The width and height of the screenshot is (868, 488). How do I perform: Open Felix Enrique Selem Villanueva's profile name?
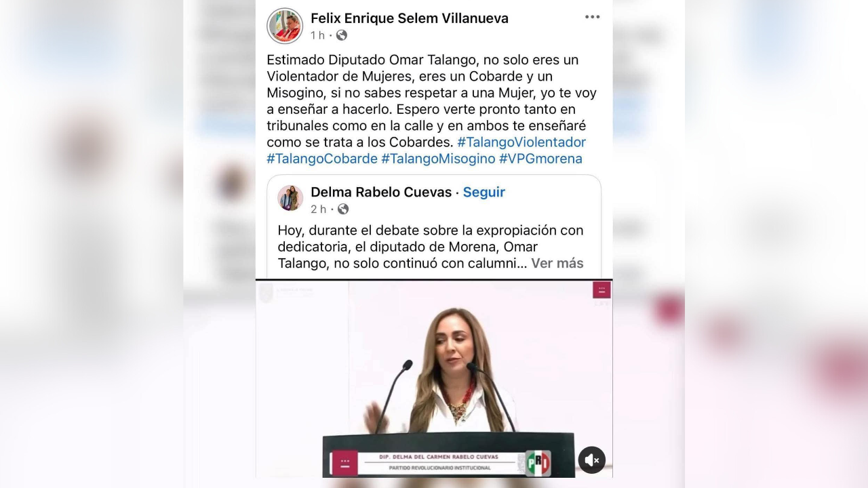pyautogui.click(x=410, y=18)
